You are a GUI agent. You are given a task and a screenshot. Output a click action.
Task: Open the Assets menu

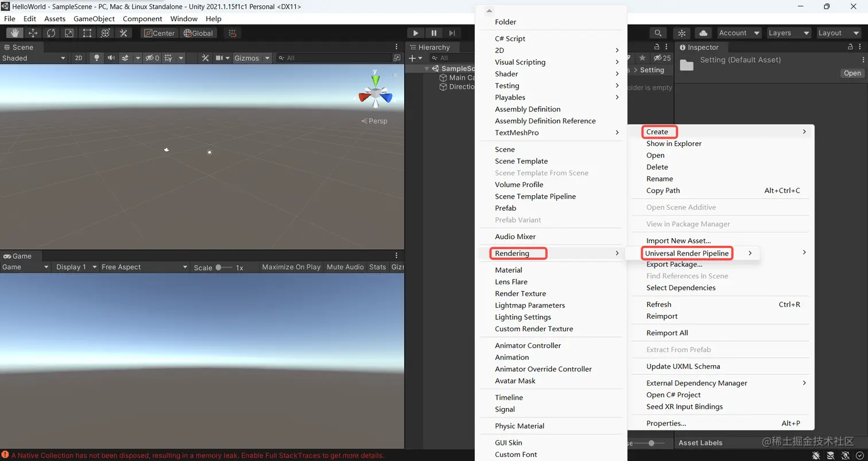(x=55, y=18)
